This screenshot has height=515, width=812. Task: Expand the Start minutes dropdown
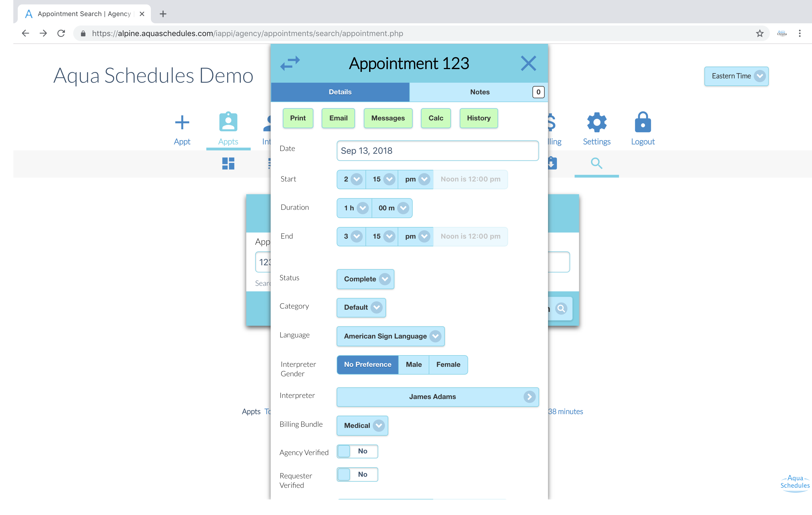tap(382, 179)
